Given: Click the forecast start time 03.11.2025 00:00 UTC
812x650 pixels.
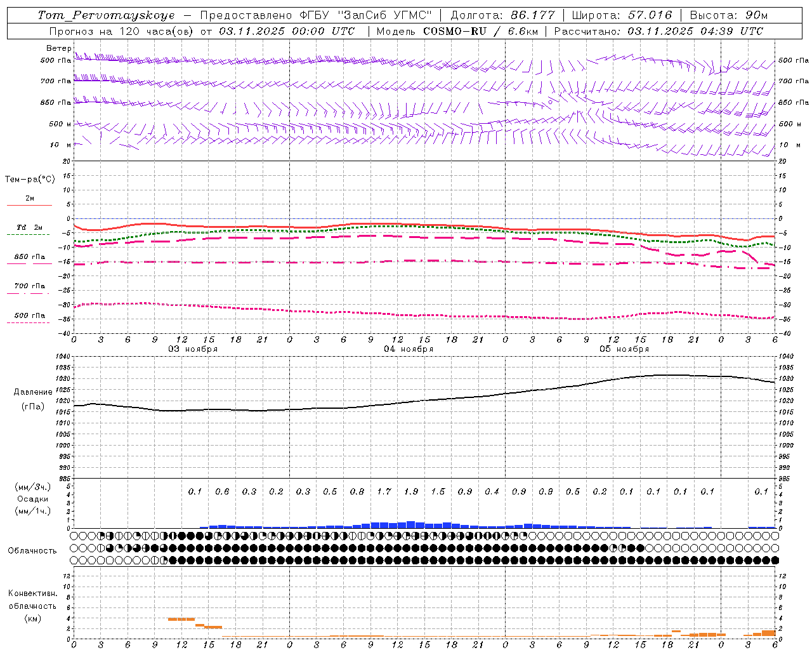Looking at the screenshot, I should (x=287, y=31).
